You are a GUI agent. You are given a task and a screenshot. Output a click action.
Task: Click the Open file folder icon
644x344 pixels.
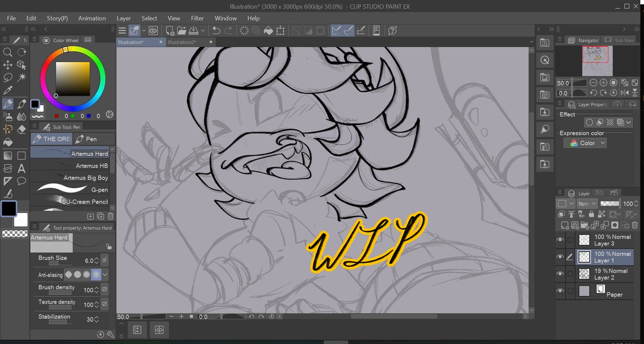point(181,31)
